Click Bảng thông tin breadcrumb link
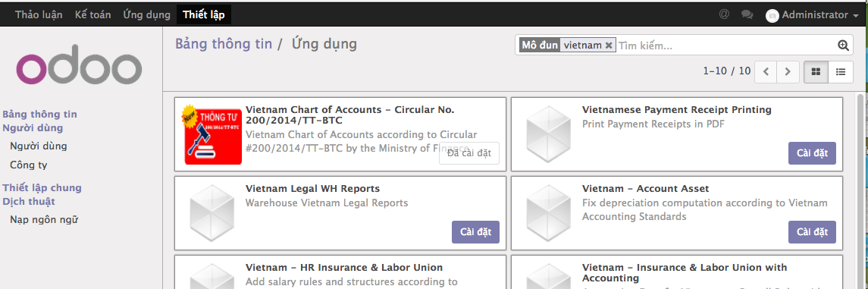This screenshot has height=289, width=868. 224,44
